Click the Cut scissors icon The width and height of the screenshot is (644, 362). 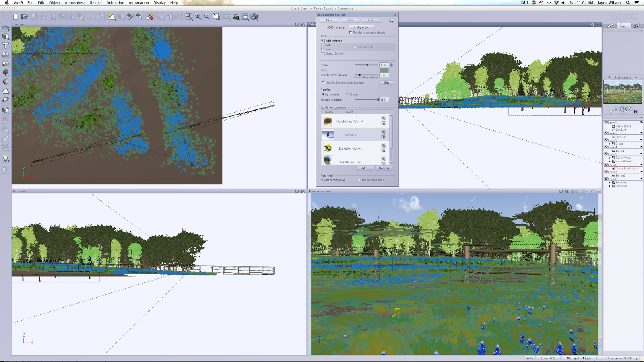click(53, 16)
